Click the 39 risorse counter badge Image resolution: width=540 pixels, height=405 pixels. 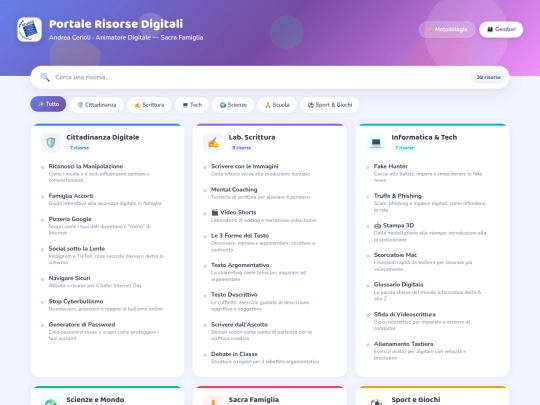pyautogui.click(x=488, y=77)
